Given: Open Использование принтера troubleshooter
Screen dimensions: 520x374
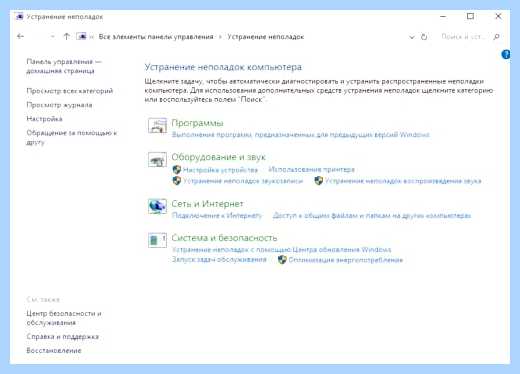Looking at the screenshot, I should click(x=312, y=170).
